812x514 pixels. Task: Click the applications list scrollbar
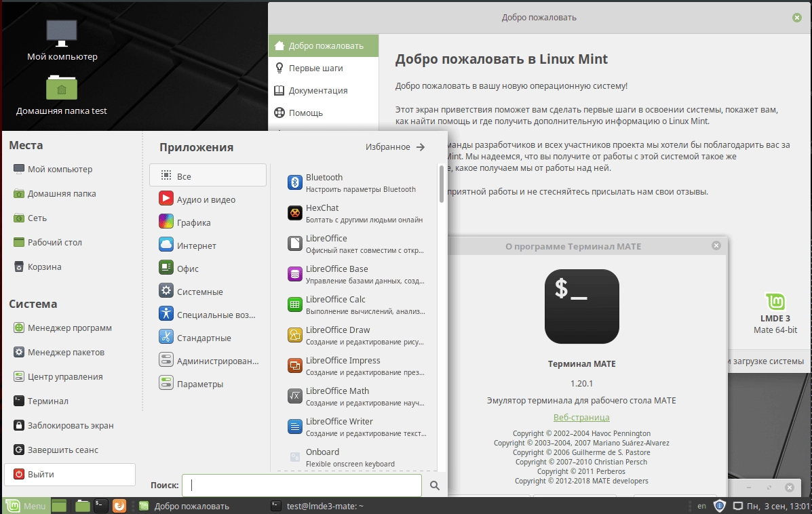(441, 184)
